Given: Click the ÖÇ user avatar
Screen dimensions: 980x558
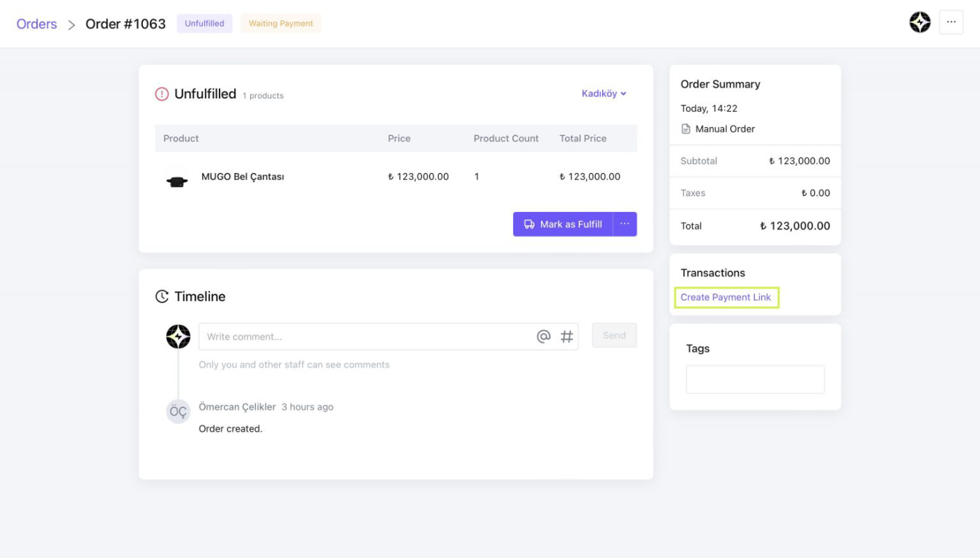Looking at the screenshot, I should [x=178, y=412].
